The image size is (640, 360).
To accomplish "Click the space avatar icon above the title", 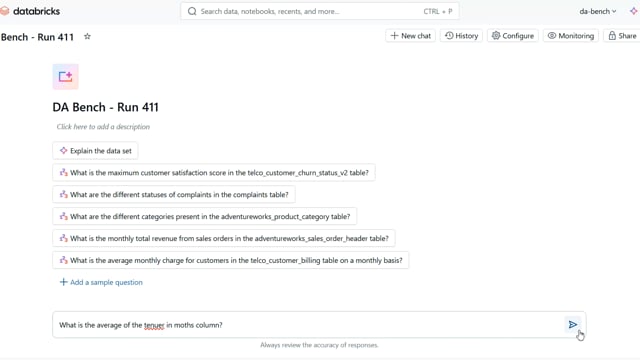I will 65,77.
